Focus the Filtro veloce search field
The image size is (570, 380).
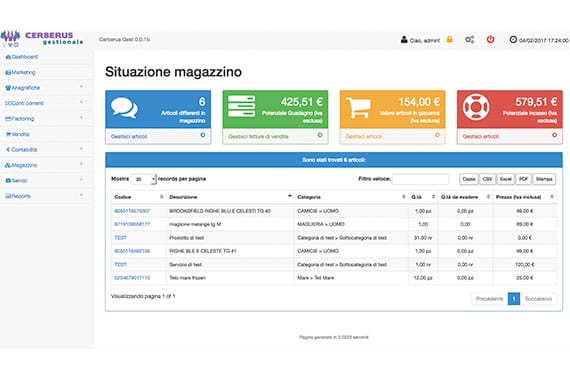click(421, 179)
